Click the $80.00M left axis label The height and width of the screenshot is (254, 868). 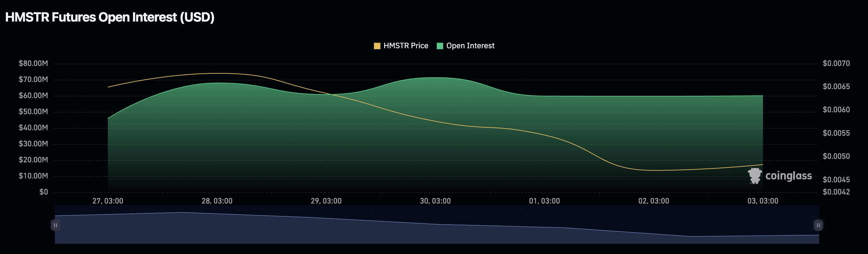33,63
